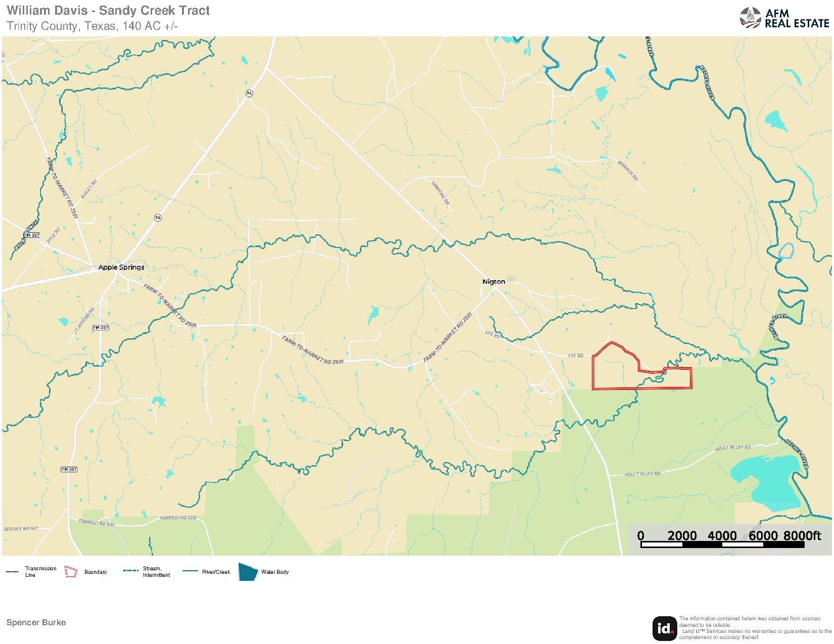Click the River/Creek legend line symbol

[190, 571]
